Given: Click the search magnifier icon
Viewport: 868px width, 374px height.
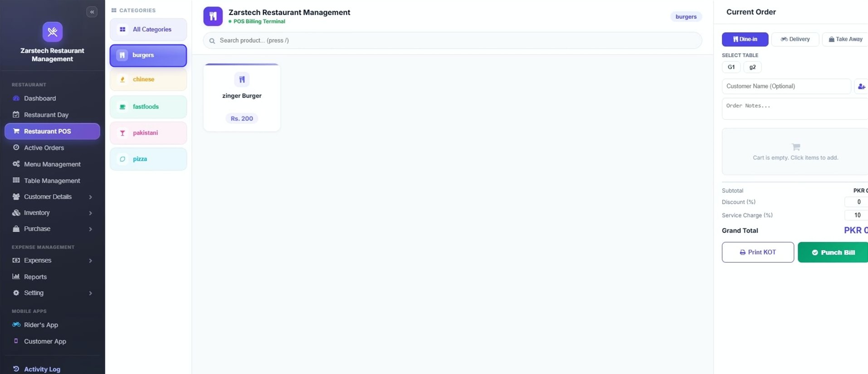Looking at the screenshot, I should tap(212, 41).
